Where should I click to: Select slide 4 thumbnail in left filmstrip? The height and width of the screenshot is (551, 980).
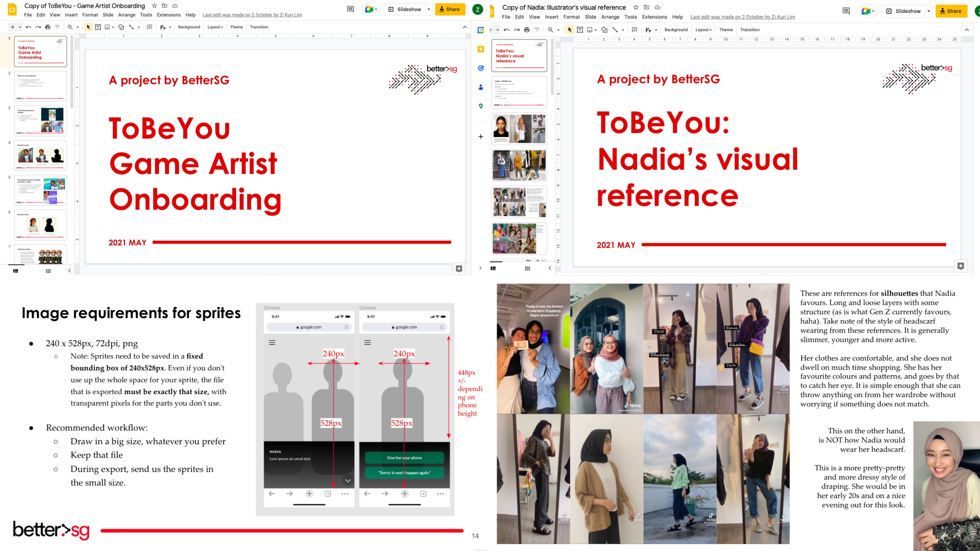tap(40, 155)
